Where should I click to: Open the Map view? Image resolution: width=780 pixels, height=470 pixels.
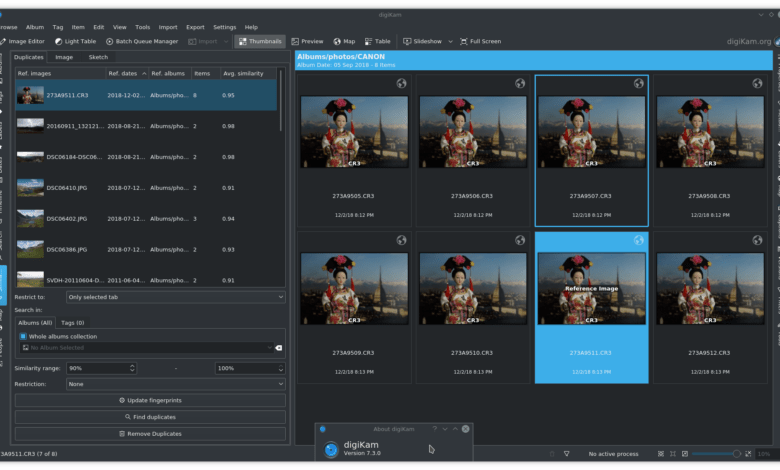(x=344, y=41)
